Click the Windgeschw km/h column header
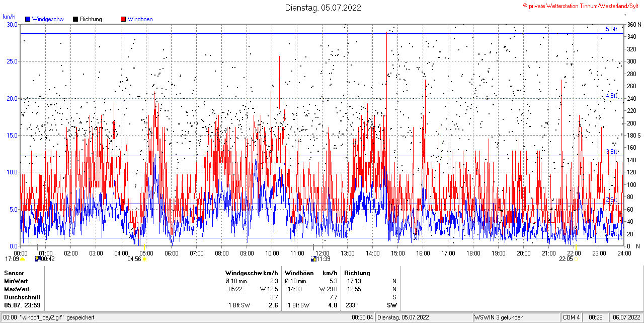Screen dimensions: 644x323 coord(252,273)
